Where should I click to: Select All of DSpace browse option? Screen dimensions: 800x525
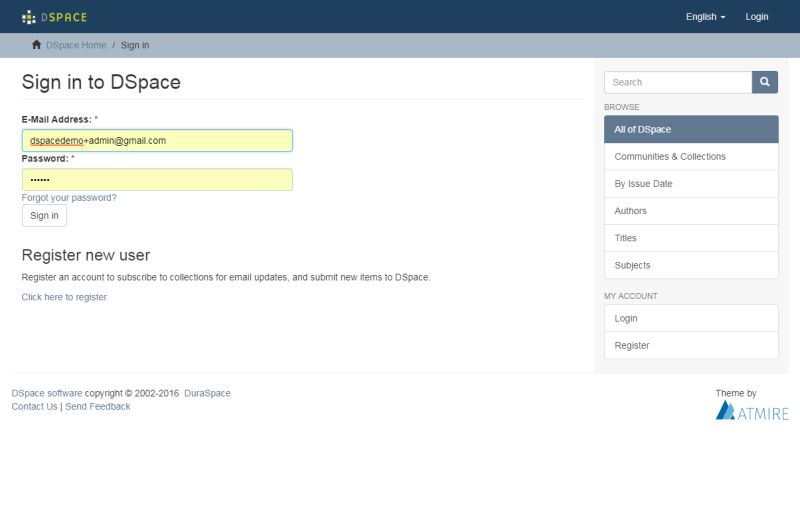click(691, 130)
